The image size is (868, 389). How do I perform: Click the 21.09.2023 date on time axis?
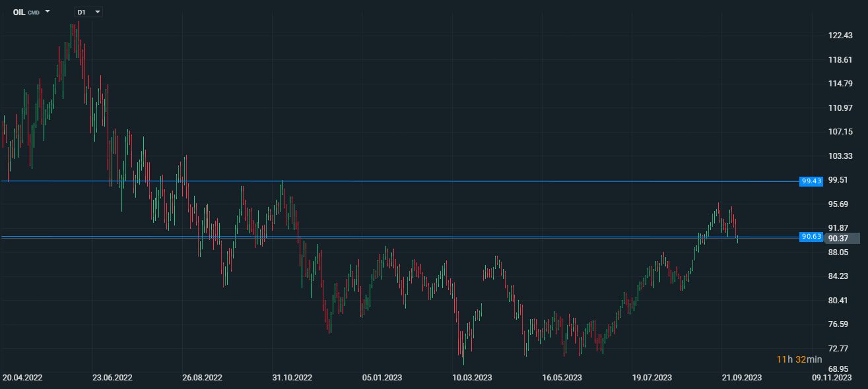(741, 378)
